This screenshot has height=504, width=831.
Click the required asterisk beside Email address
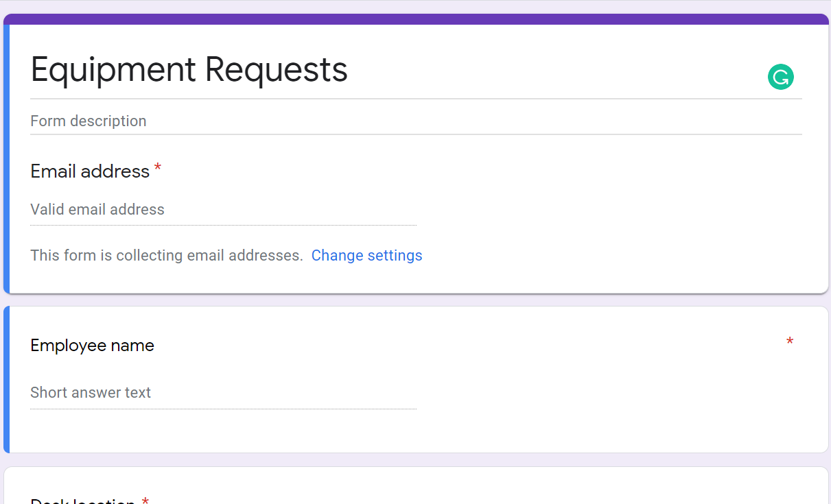tap(157, 167)
